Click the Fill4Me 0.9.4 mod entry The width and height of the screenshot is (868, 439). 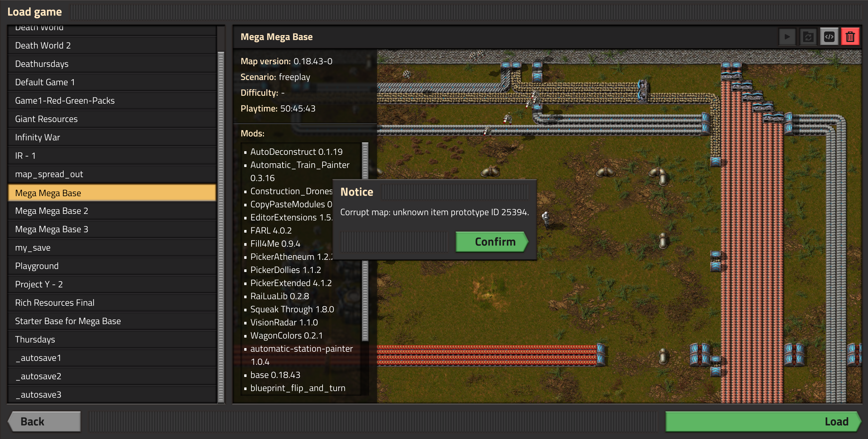click(x=275, y=244)
